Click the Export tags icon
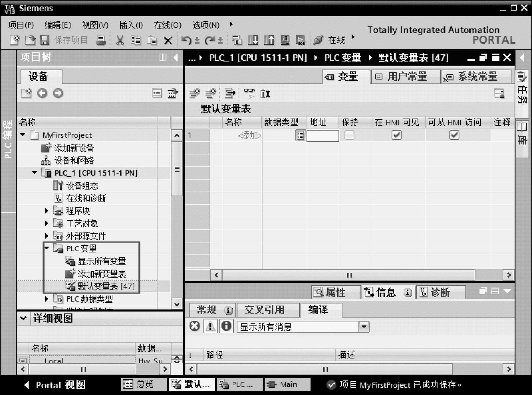This screenshot has height=395, width=532. tap(230, 94)
